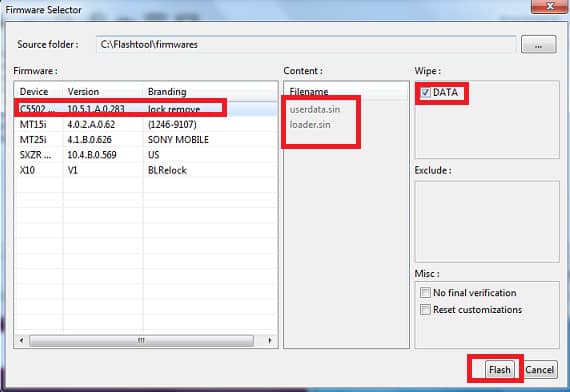Select loader.sin in Content list
This screenshot has height=392, width=570.
310,125
